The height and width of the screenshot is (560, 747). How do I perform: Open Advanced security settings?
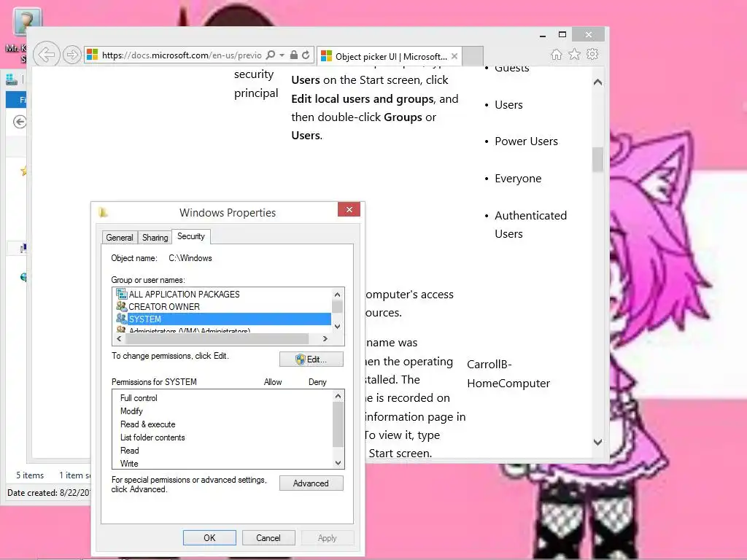tap(311, 483)
